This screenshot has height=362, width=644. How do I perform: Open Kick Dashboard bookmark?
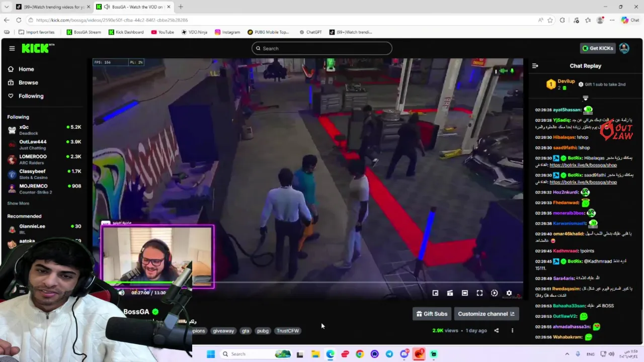coord(126,32)
